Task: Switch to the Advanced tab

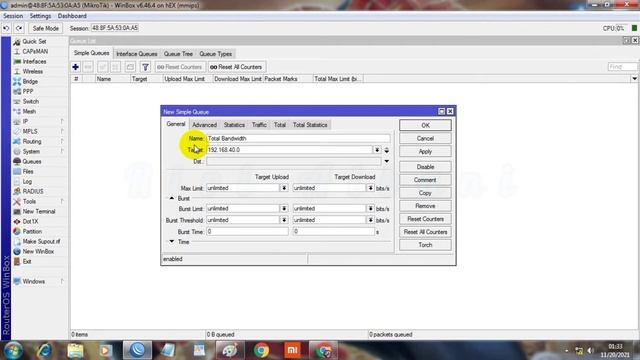Action: point(204,125)
